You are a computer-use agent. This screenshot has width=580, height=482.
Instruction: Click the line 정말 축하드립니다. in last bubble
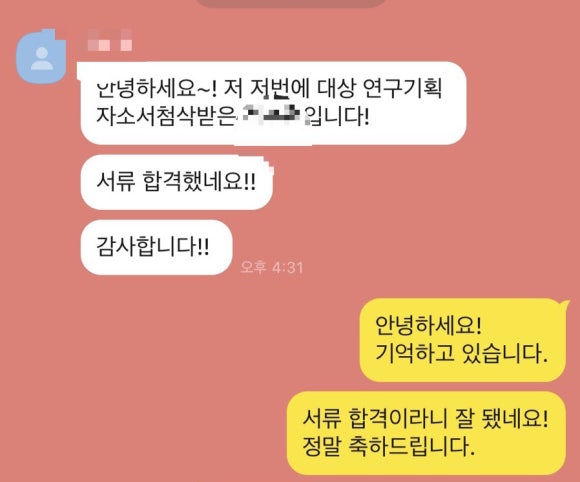(388, 447)
